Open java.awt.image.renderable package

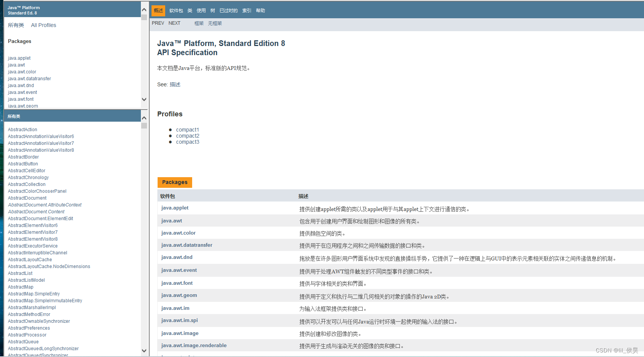(194, 345)
